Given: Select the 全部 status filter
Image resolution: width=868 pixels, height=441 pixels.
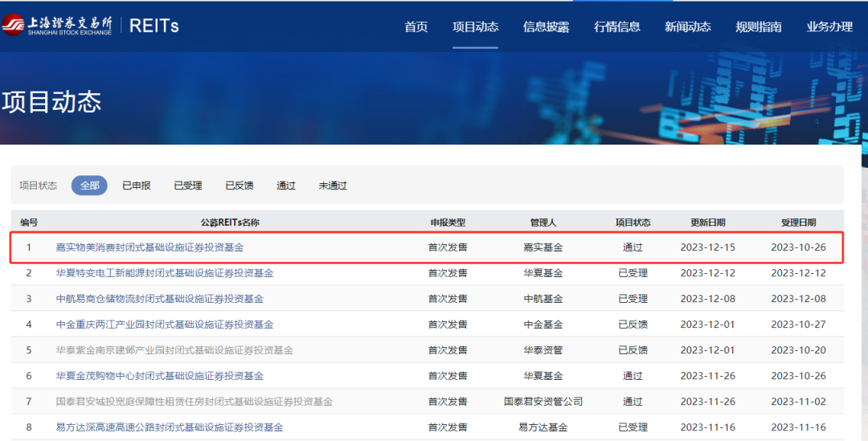Looking at the screenshot, I should coord(89,186).
